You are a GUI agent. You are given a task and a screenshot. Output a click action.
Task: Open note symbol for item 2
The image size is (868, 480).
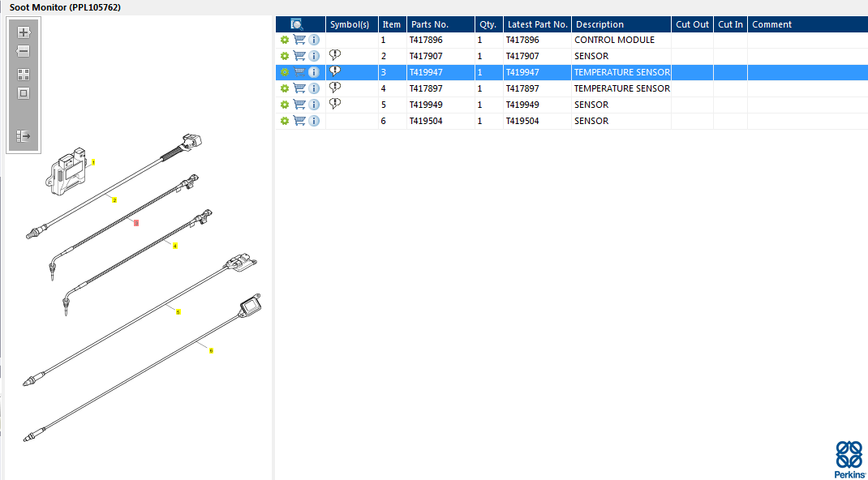coord(335,55)
